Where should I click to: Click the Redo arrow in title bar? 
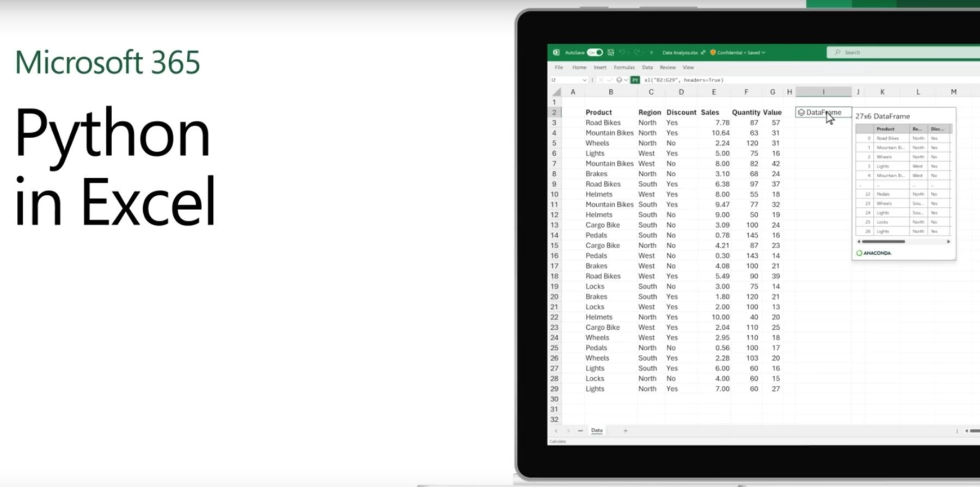tap(636, 52)
